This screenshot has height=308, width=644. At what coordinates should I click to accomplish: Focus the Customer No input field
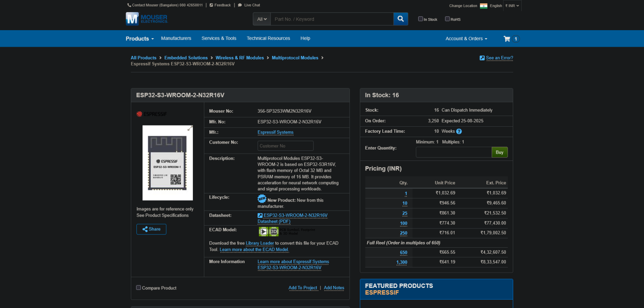click(x=285, y=146)
